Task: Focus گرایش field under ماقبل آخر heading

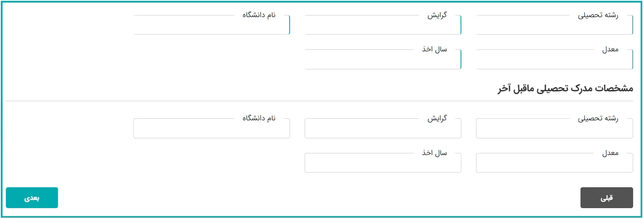Action: click(383, 129)
